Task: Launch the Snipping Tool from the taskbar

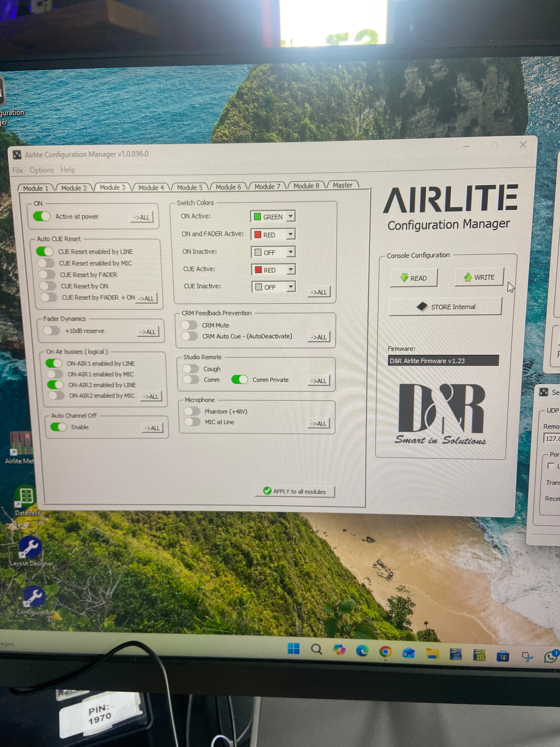Action: pos(527,657)
